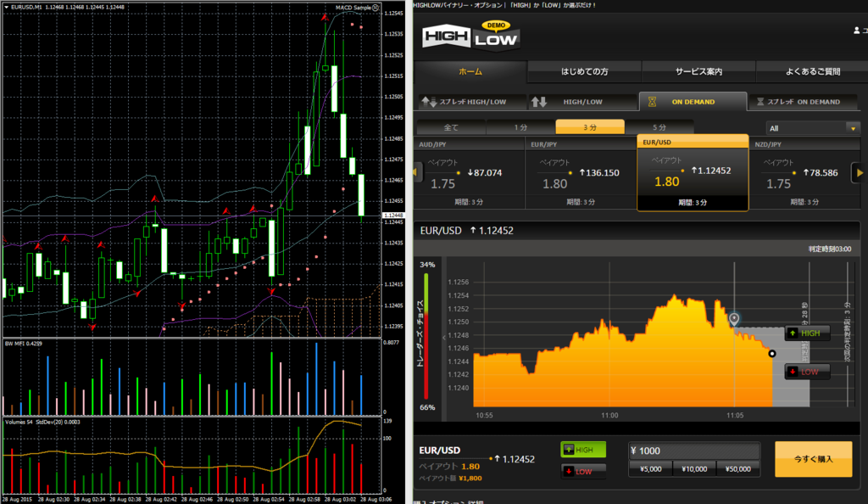Choose LOW in the order panel
Image resolution: width=868 pixels, height=504 pixels.
pos(583,471)
